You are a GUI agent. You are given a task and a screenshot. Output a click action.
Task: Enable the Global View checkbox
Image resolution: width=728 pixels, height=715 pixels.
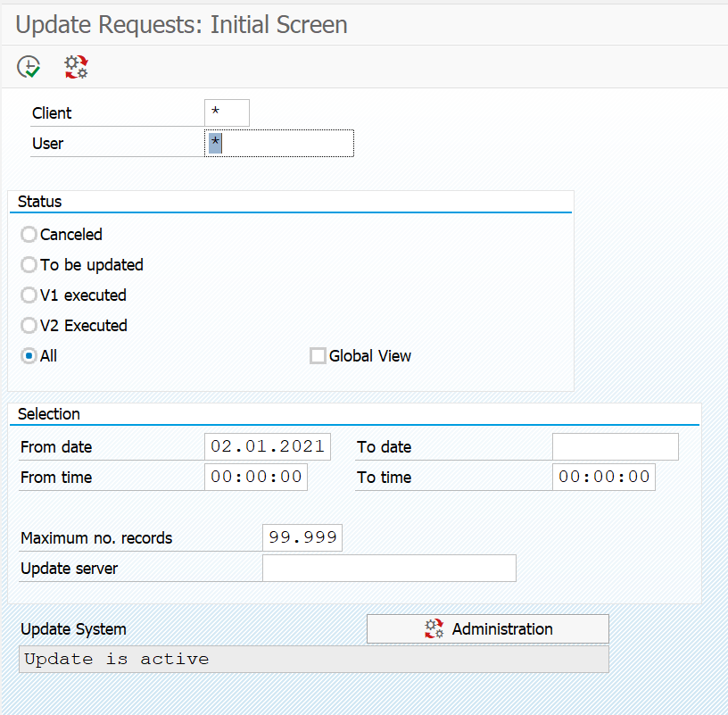coord(318,356)
